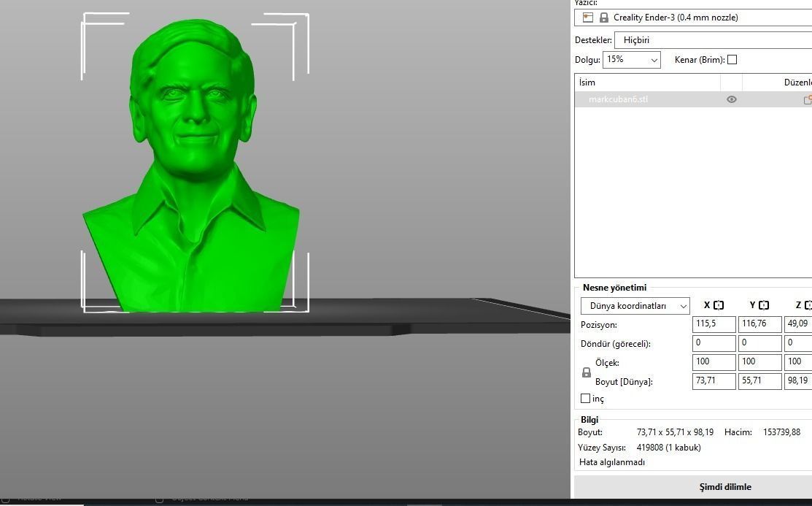812x506 pixels.
Task: Click the Ölçek X field
Action: [714, 362]
